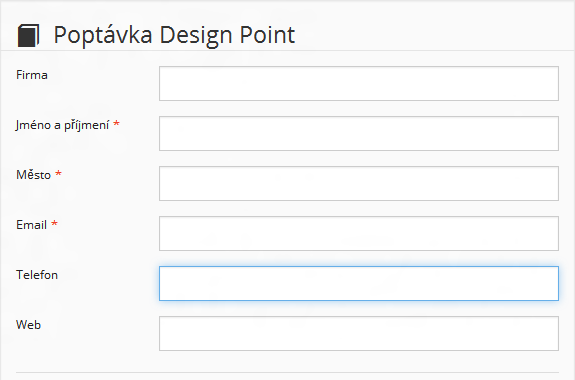Select the Jméno a příjmení text box

click(359, 134)
